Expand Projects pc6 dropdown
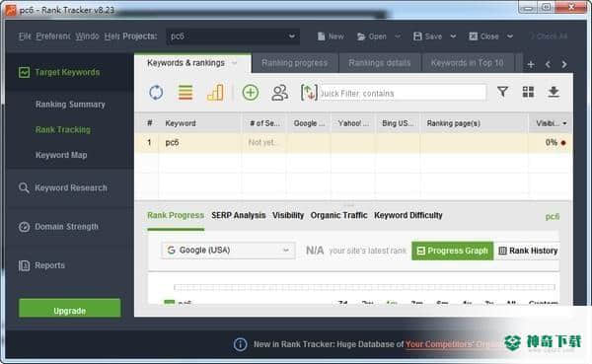The height and width of the screenshot is (364, 592). [x=233, y=36]
